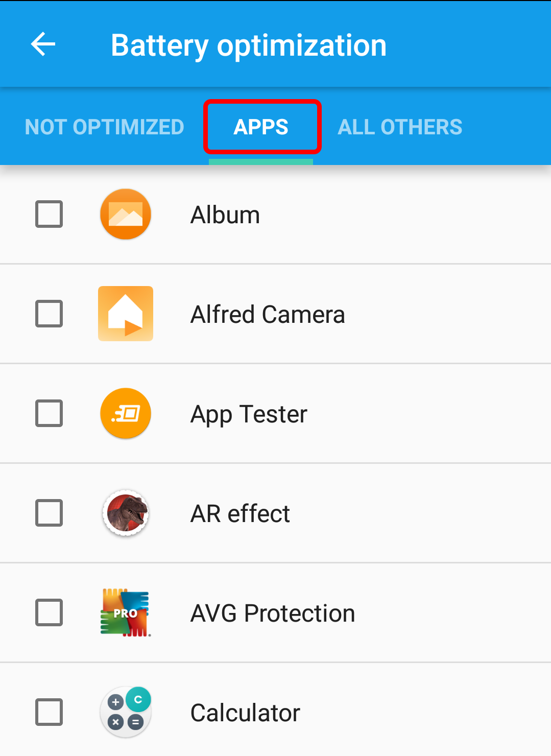Tap the App Tester app icon

[126, 413]
